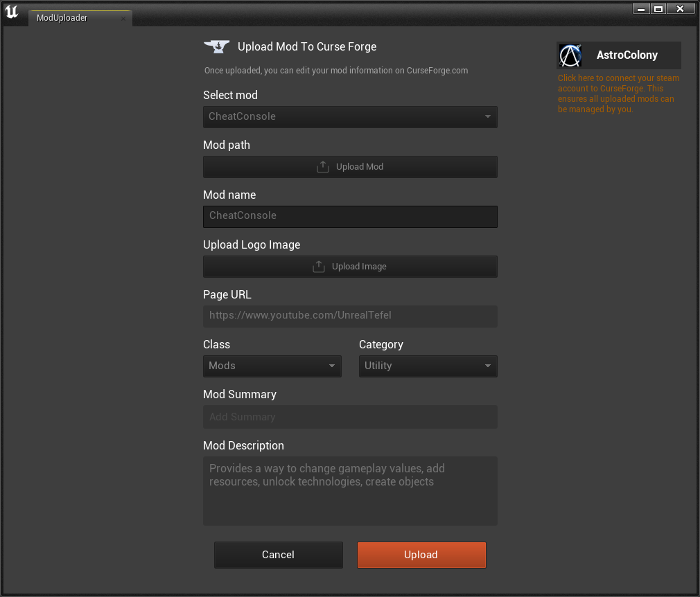Click the Mod Summary input box

pyautogui.click(x=350, y=417)
